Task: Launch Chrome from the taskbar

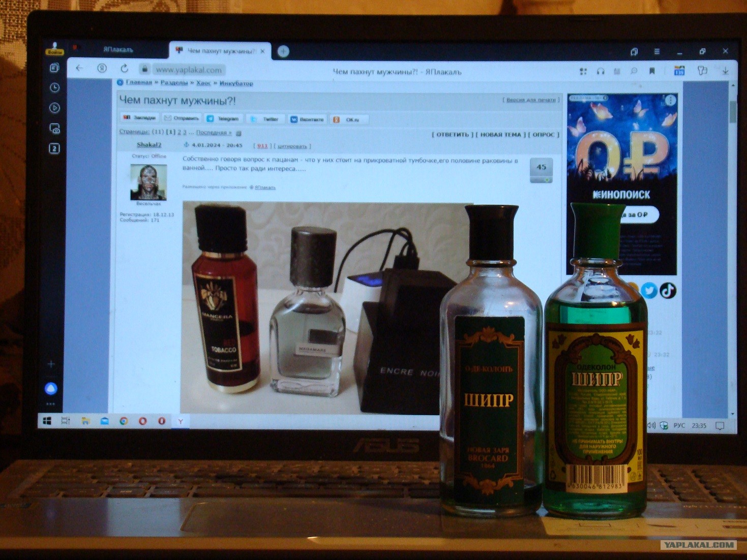Action: pos(123,421)
